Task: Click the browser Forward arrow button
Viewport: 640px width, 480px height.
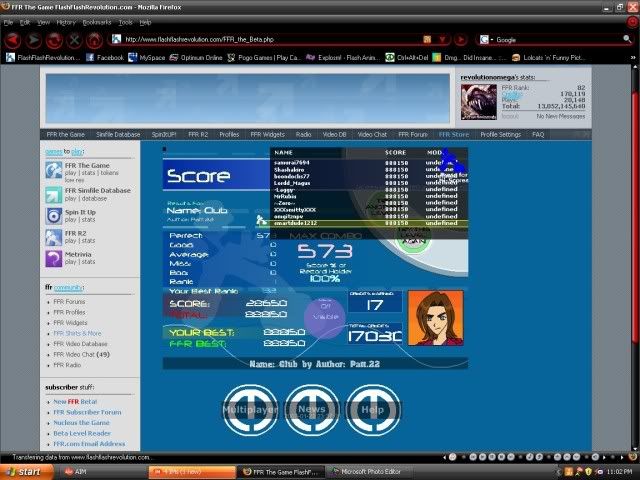Action: coord(34,40)
